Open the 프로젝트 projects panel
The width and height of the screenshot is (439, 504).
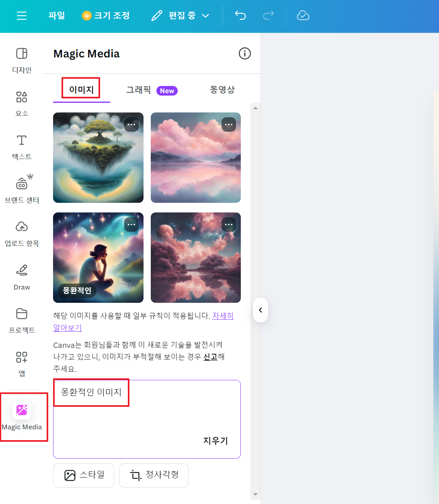click(22, 321)
